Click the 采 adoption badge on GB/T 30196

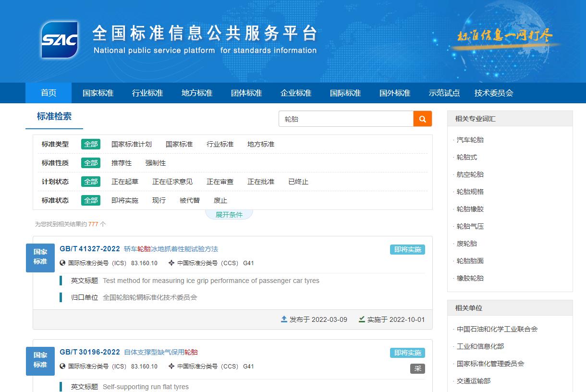[x=417, y=369]
